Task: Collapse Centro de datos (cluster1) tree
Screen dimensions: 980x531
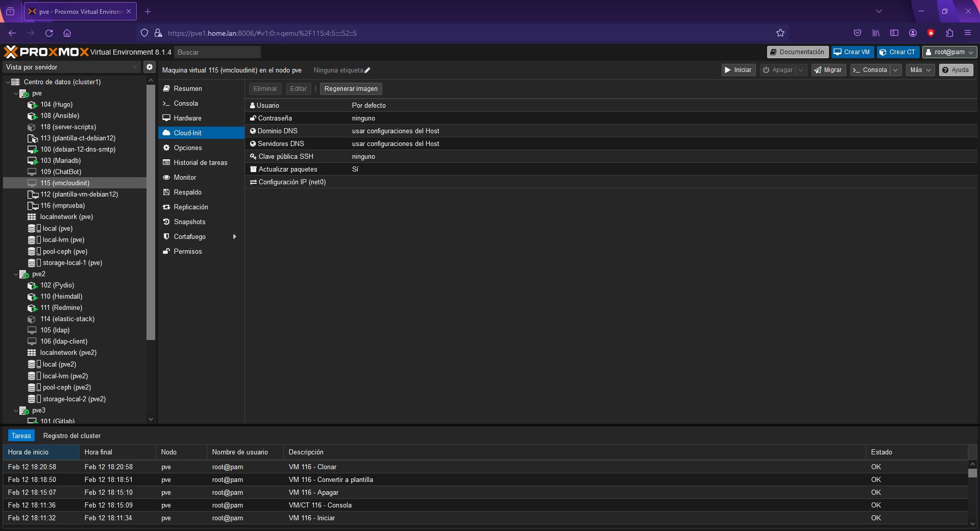Action: (7, 82)
